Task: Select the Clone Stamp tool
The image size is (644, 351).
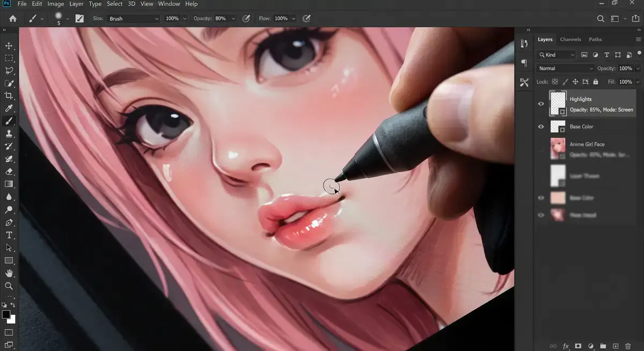Action: pyautogui.click(x=9, y=134)
